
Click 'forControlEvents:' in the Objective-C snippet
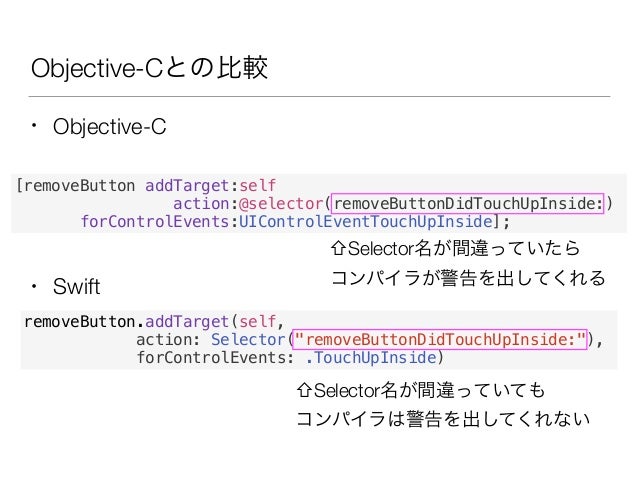(x=160, y=221)
